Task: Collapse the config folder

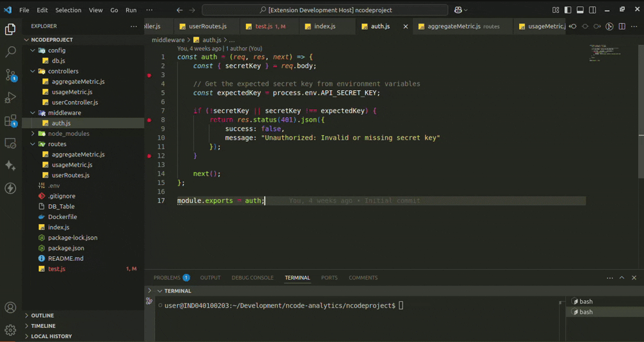Action: click(33, 50)
